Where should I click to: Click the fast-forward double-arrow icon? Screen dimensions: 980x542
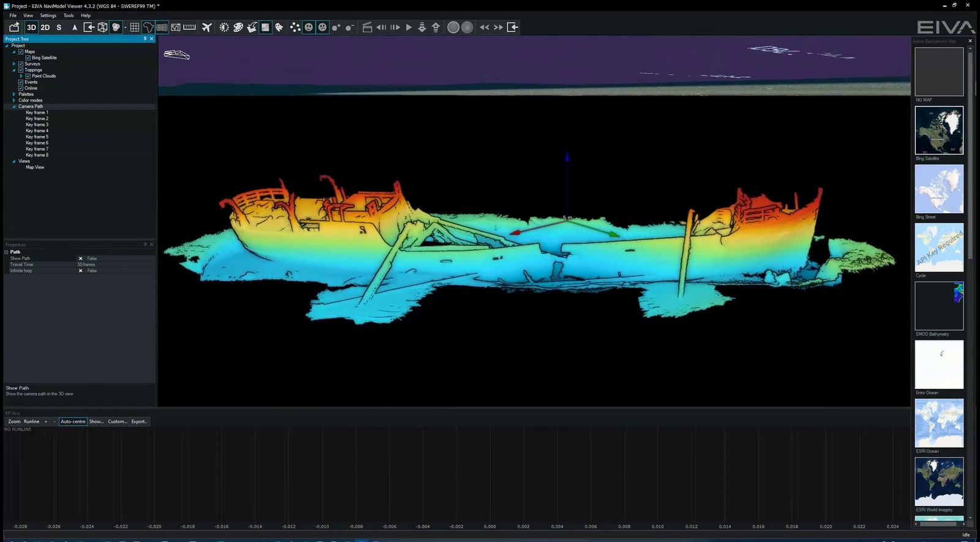coord(499,28)
